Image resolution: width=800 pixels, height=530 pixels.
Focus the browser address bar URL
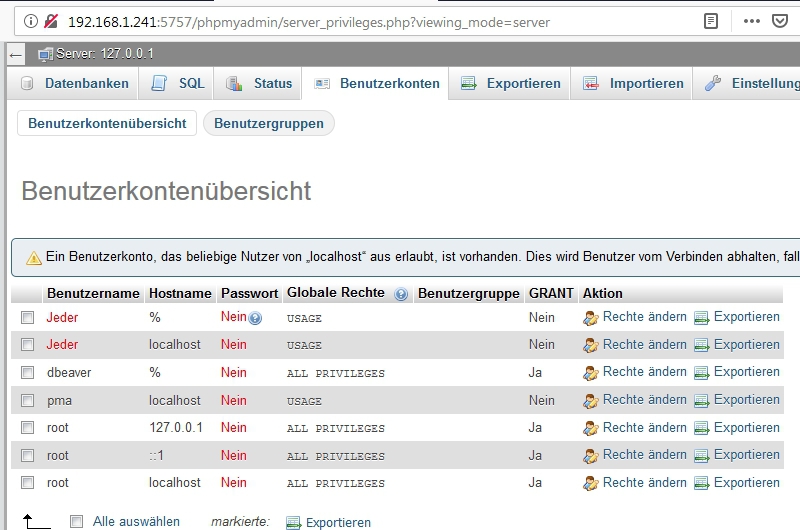click(x=309, y=22)
